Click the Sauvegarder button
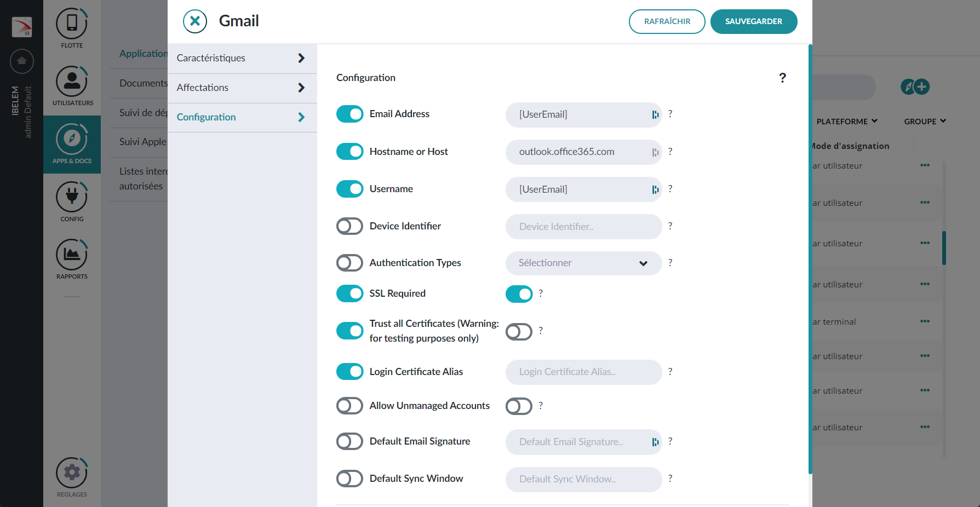Screen dimensions: 980x507 [x=754, y=21]
